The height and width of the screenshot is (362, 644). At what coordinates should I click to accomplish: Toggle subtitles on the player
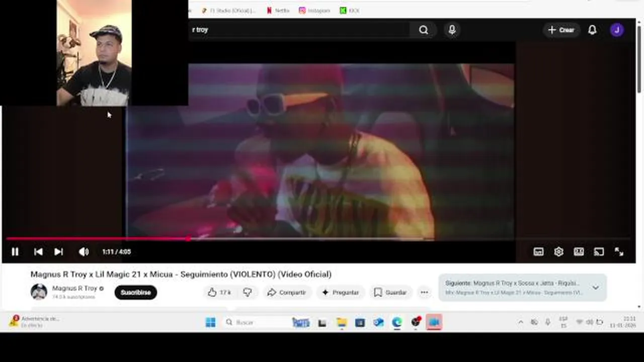coord(538,252)
